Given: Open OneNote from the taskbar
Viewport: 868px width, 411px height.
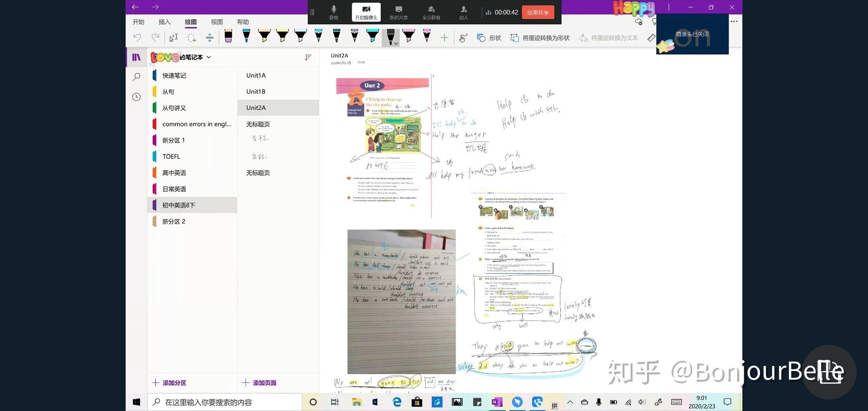Looking at the screenshot, I should coord(497,402).
